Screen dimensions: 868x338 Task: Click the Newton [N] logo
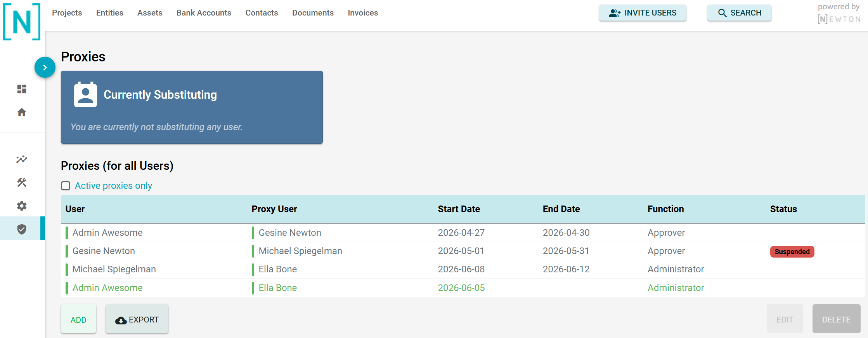coord(22,22)
